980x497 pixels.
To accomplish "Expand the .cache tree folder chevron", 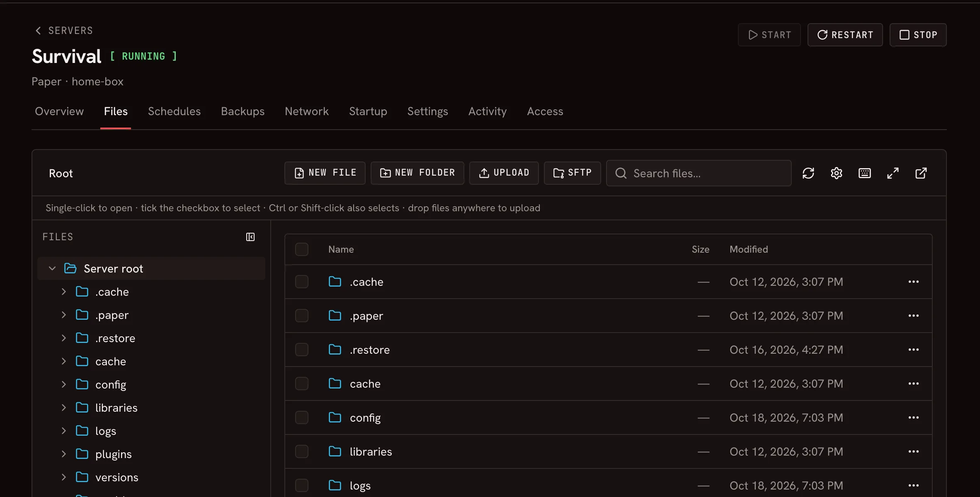I will pyautogui.click(x=64, y=292).
